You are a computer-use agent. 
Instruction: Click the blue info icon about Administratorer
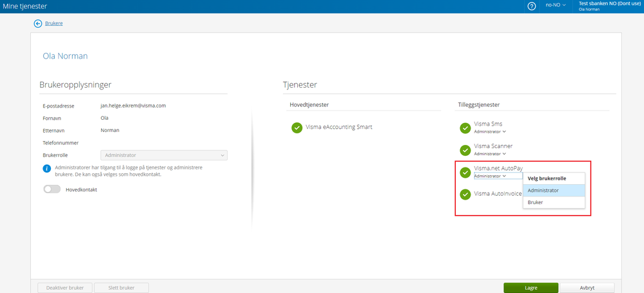tap(47, 168)
